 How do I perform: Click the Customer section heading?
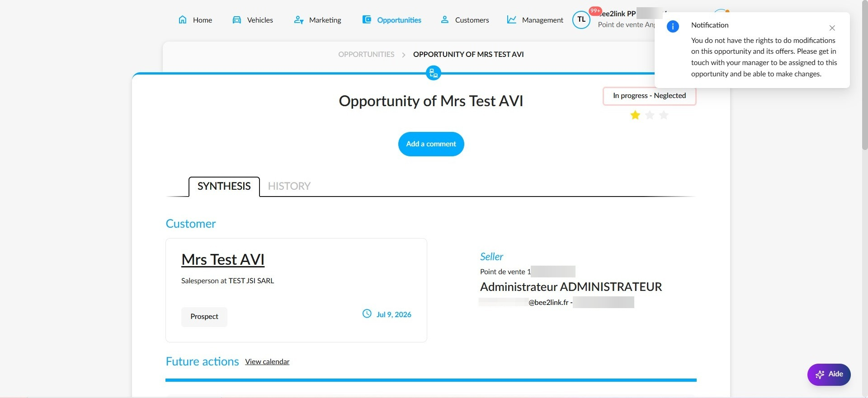[x=191, y=224]
